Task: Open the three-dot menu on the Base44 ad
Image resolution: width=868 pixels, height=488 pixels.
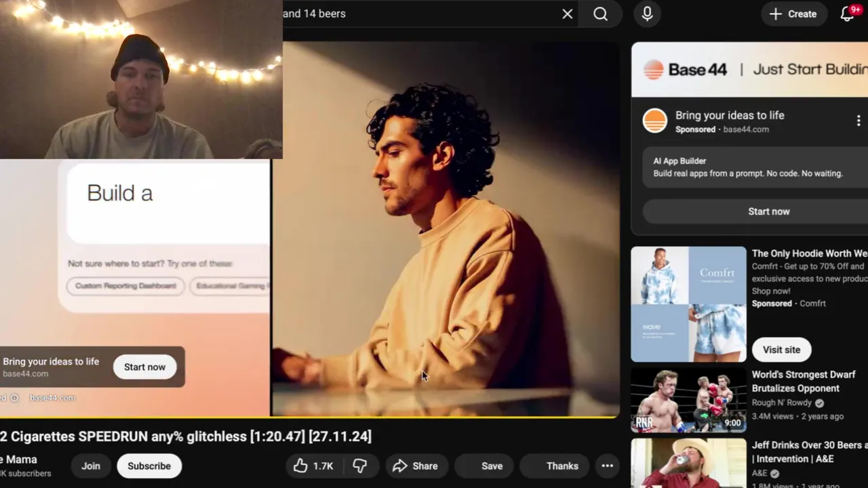Action: pos(859,121)
